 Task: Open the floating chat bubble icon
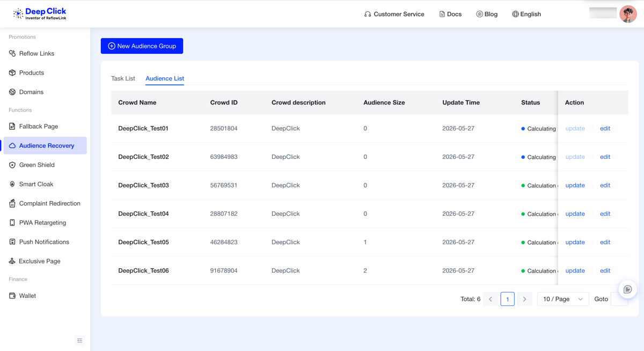627,290
